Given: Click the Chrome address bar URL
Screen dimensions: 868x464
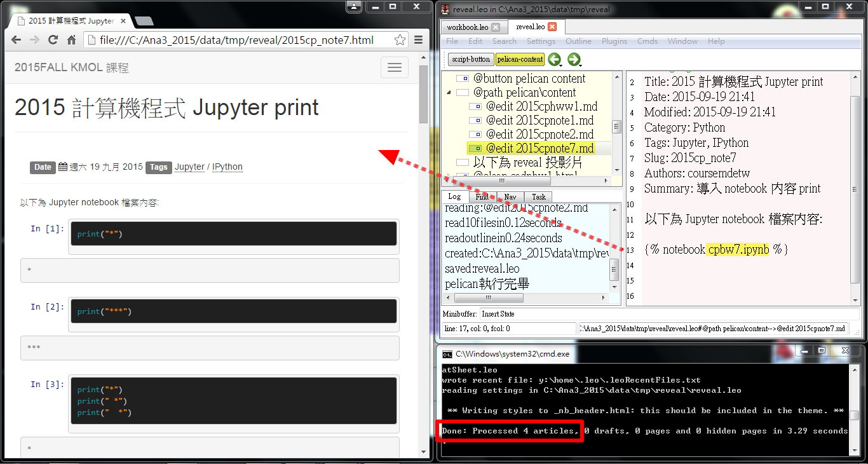Looking at the screenshot, I should 236,40.
